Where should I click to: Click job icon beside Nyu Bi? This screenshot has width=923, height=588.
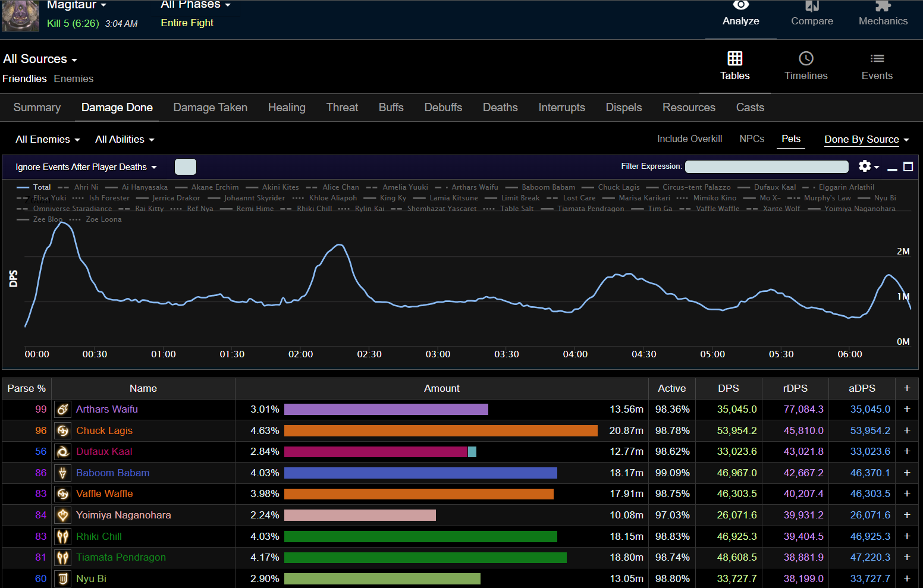tap(63, 578)
